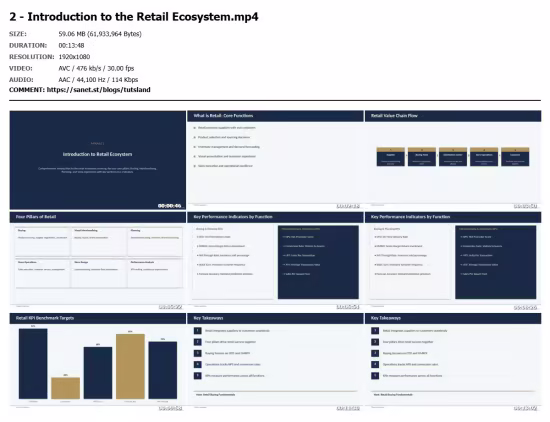Click the audio info 'AAC / 44,100 Hz / 114 Kbps'

98,80
